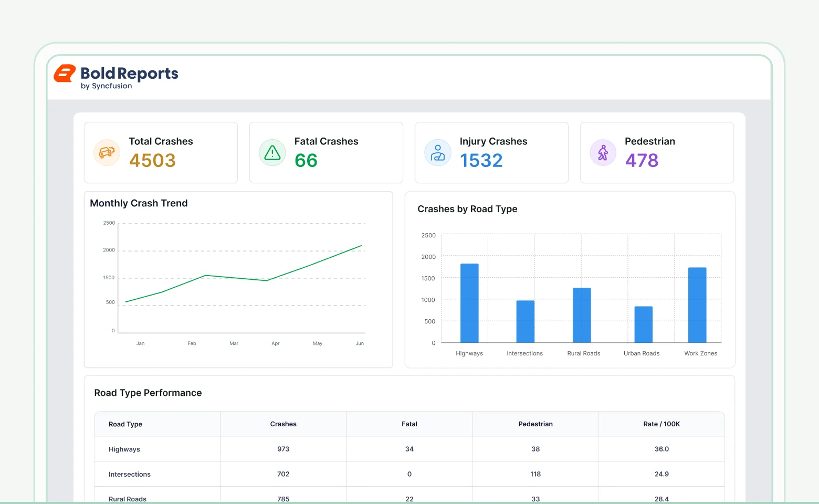Click the Pedestrian value 478
This screenshot has width=819, height=504.
[642, 160]
